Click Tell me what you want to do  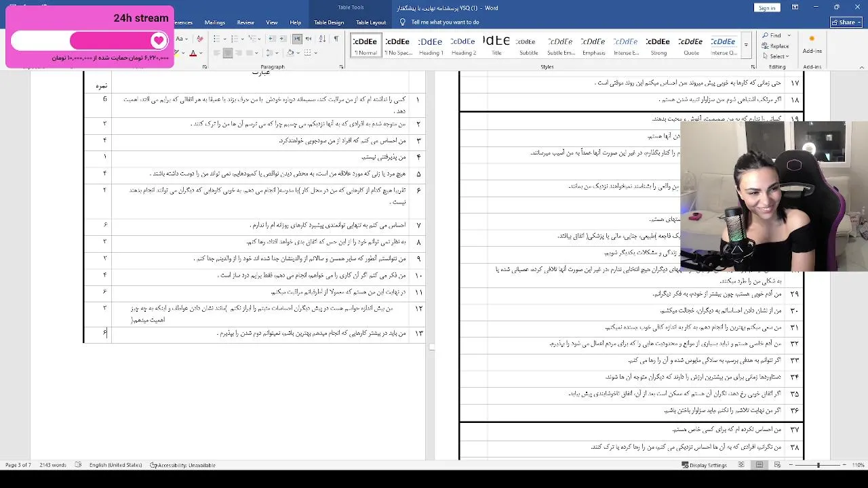[x=445, y=22]
